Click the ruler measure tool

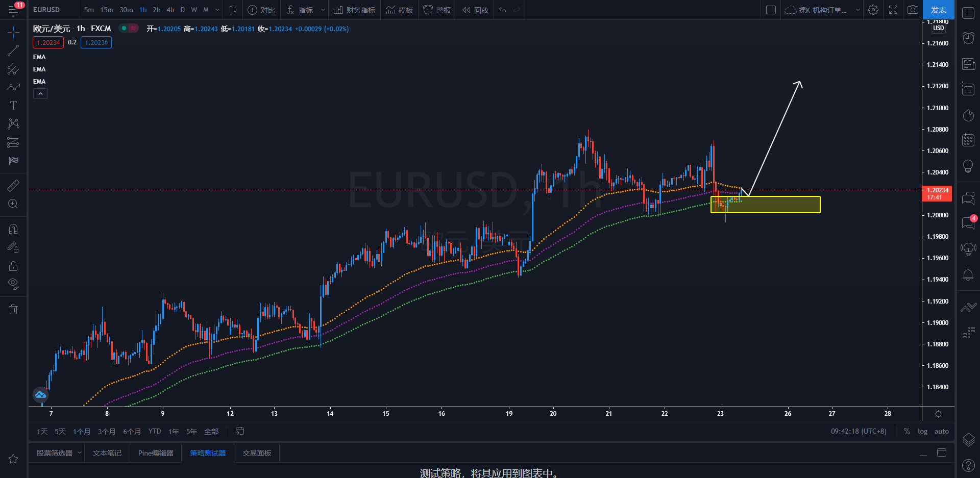pyautogui.click(x=13, y=186)
